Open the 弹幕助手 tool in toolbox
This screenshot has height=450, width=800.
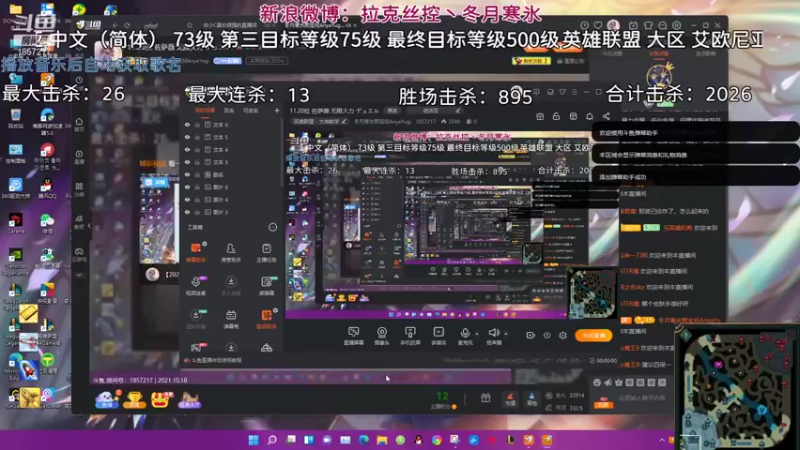pos(195,252)
